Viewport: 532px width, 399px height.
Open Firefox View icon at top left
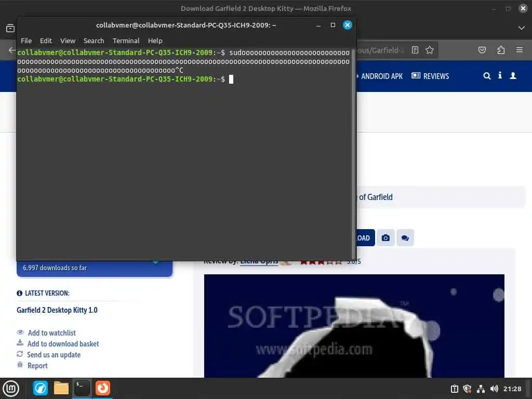click(x=10, y=28)
